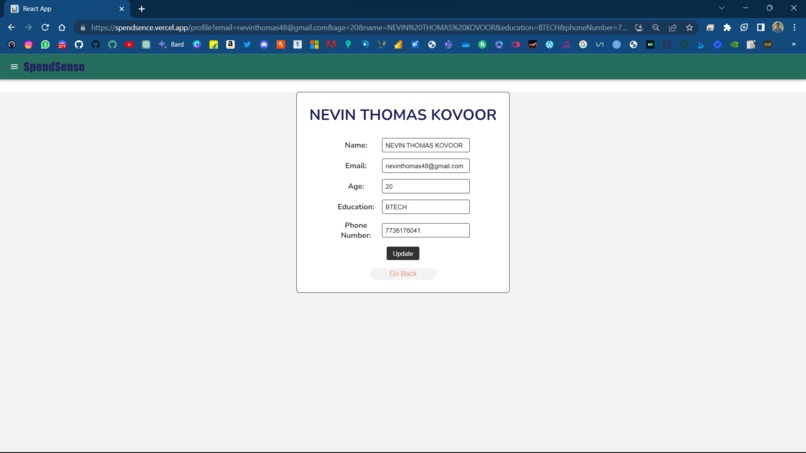Open the WordPress bookmark
This screenshot has height=453, width=806.
coord(549,45)
